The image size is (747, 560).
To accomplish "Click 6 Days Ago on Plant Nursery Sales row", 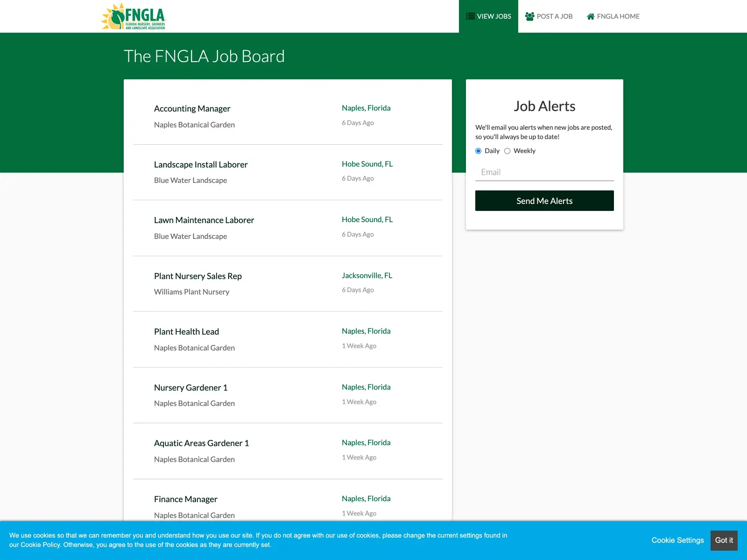I will tap(358, 290).
